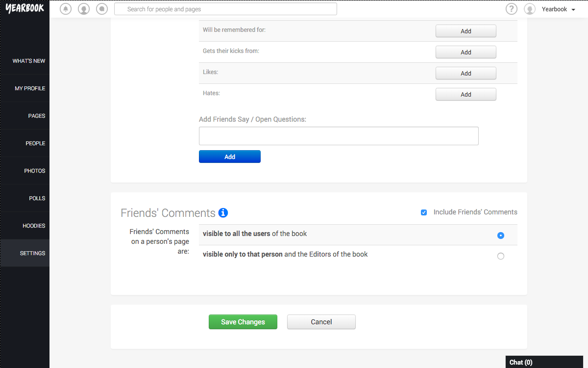Open People in sidebar
The image size is (588, 368).
(25, 143)
